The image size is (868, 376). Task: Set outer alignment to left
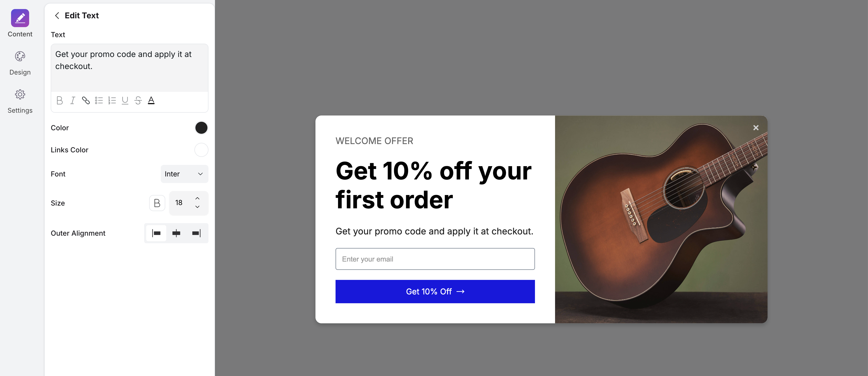156,233
